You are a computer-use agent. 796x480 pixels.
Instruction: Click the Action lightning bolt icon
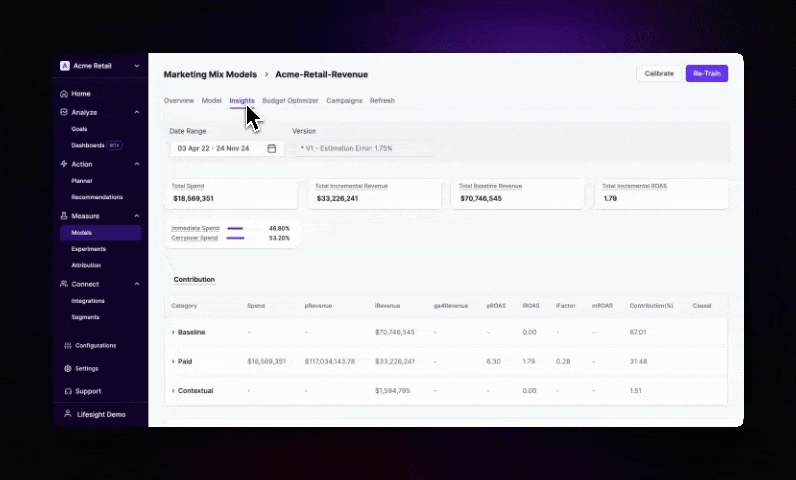(64, 164)
